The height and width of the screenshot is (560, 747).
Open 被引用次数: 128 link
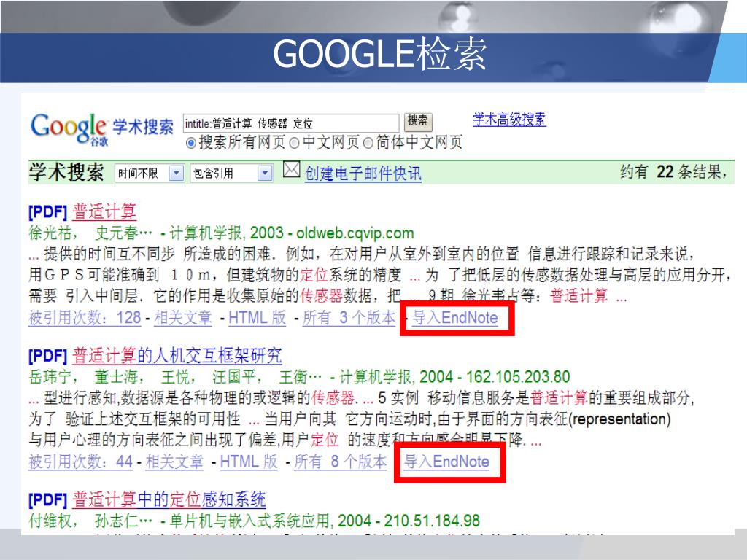point(85,318)
